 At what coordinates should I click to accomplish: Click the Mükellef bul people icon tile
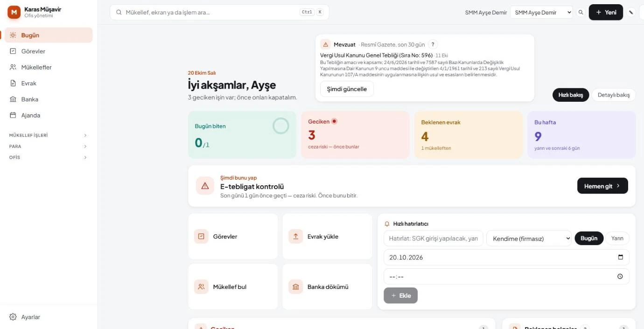[x=201, y=287]
